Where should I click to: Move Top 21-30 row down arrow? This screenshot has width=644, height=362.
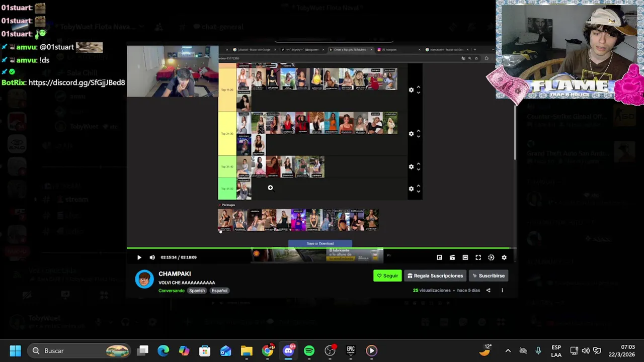418,136
